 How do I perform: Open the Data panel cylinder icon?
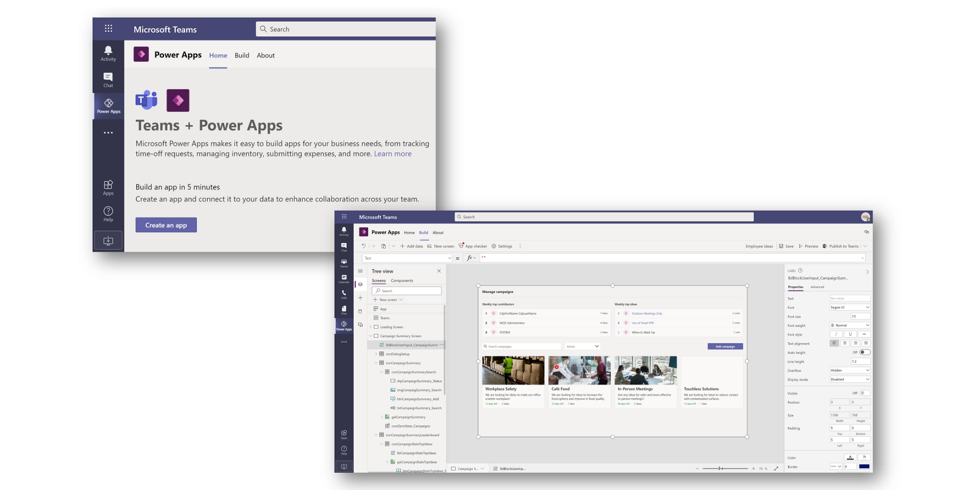click(x=360, y=311)
